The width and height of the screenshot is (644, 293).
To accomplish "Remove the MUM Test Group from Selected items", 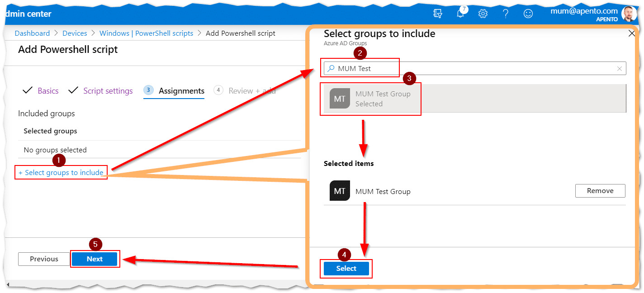I will pos(600,190).
